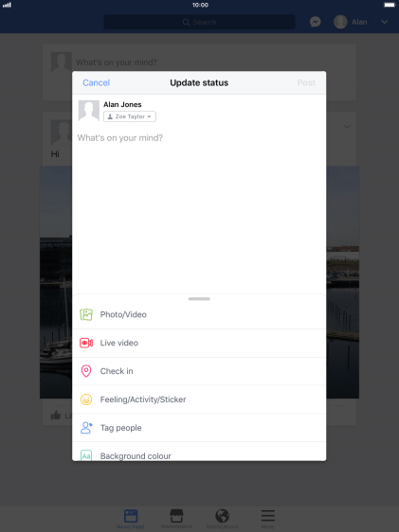Expand the post options chevron
The height and width of the screenshot is (532, 399).
click(347, 127)
